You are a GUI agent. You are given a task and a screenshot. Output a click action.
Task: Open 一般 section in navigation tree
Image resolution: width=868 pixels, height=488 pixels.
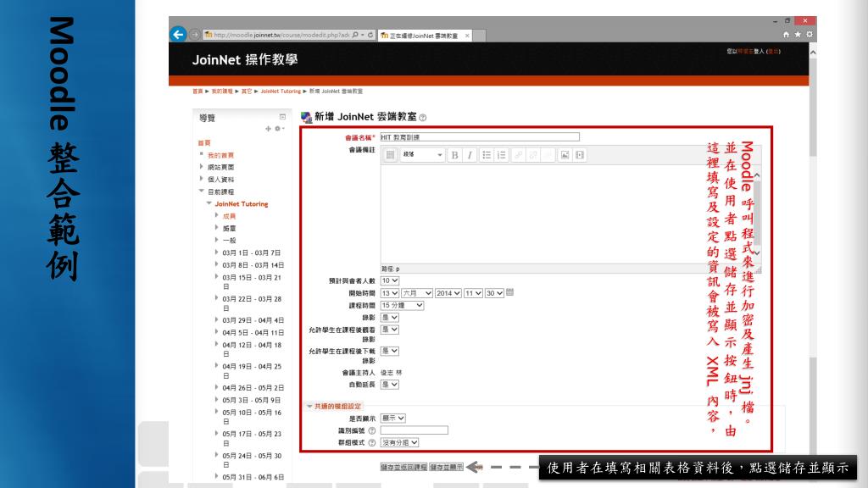coord(229,241)
